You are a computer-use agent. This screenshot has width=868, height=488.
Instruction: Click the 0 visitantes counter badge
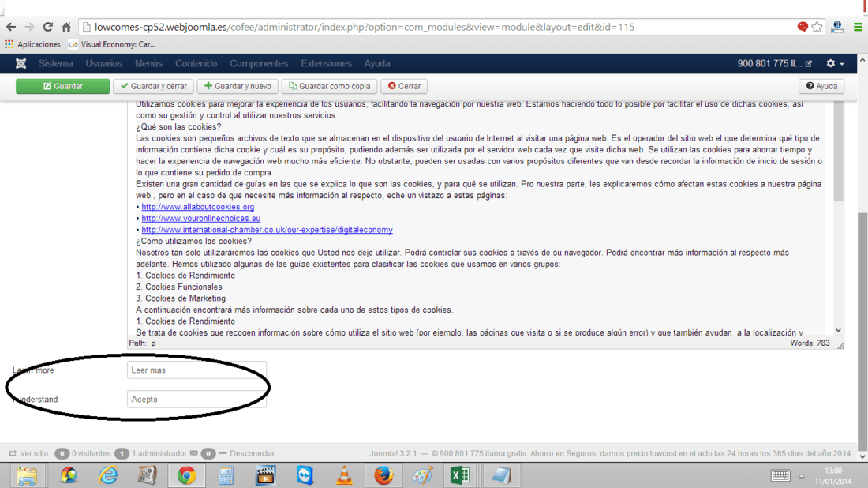[x=62, y=454]
